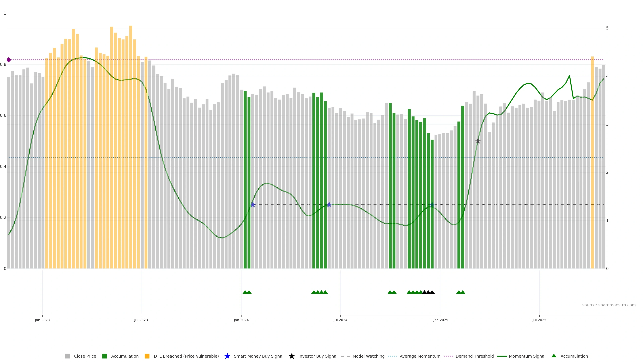Toggle Average Momentum legend item
644x362 pixels.
(x=420, y=356)
